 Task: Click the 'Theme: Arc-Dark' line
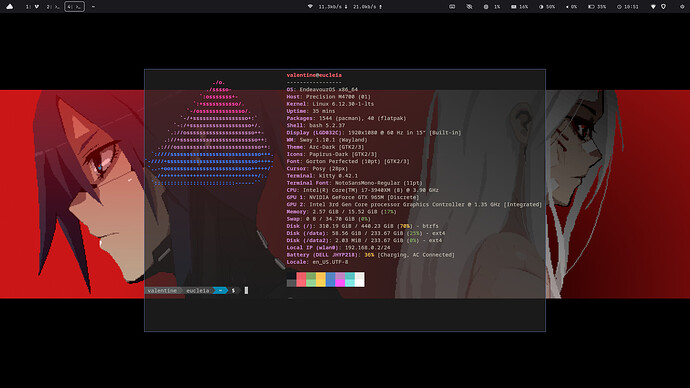[x=325, y=147]
